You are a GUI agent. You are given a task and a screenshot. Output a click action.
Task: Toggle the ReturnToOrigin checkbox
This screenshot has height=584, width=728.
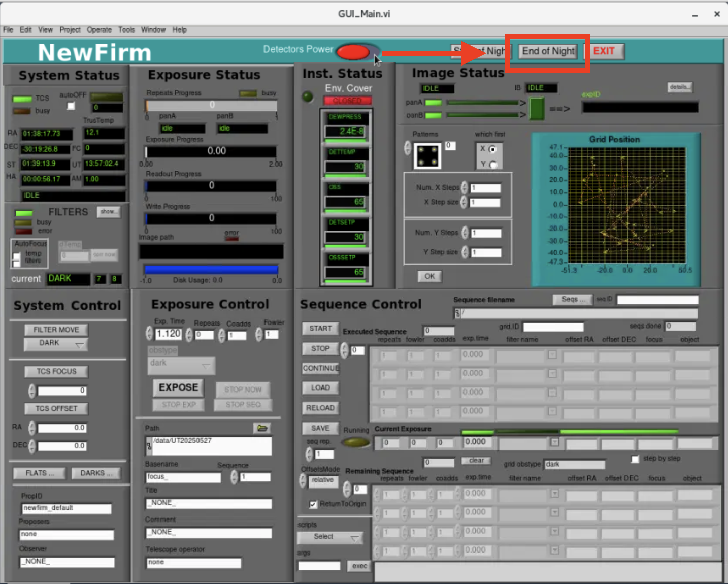coord(313,504)
